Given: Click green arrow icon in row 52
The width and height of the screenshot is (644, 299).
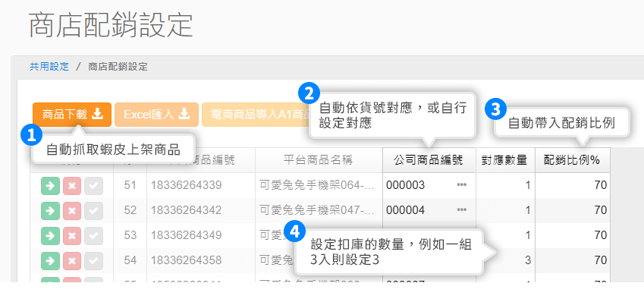Looking at the screenshot, I should click(x=50, y=211).
